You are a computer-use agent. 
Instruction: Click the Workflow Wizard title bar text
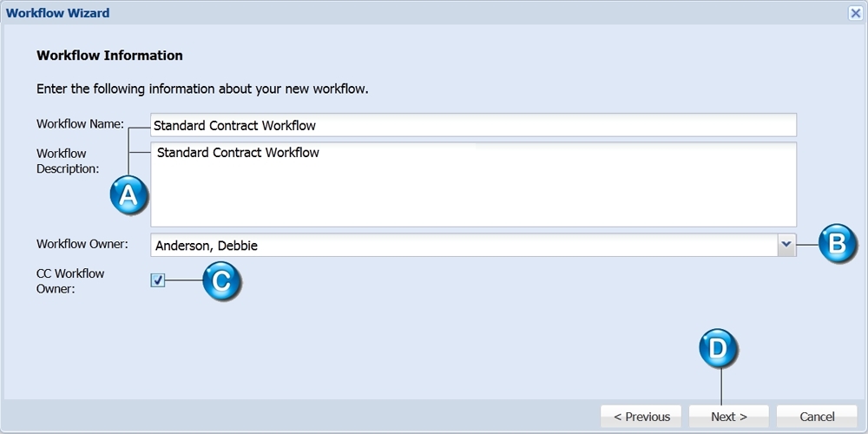[x=57, y=13]
